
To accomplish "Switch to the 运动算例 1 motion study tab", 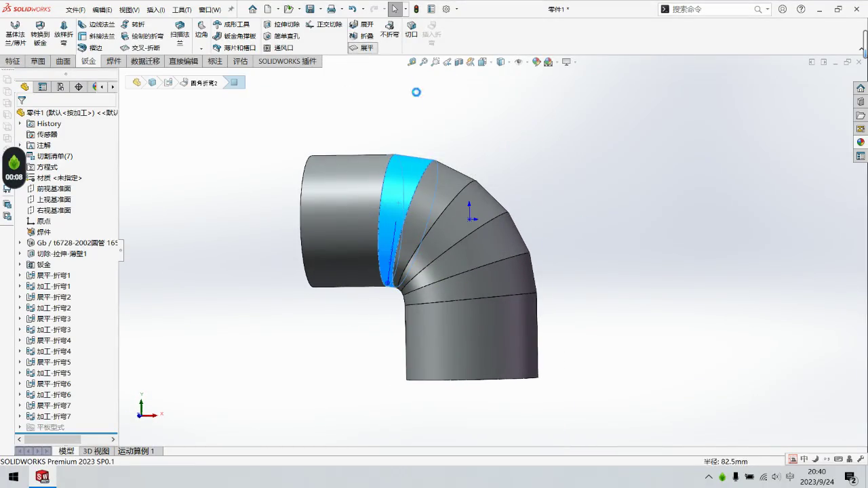I will click(x=136, y=451).
